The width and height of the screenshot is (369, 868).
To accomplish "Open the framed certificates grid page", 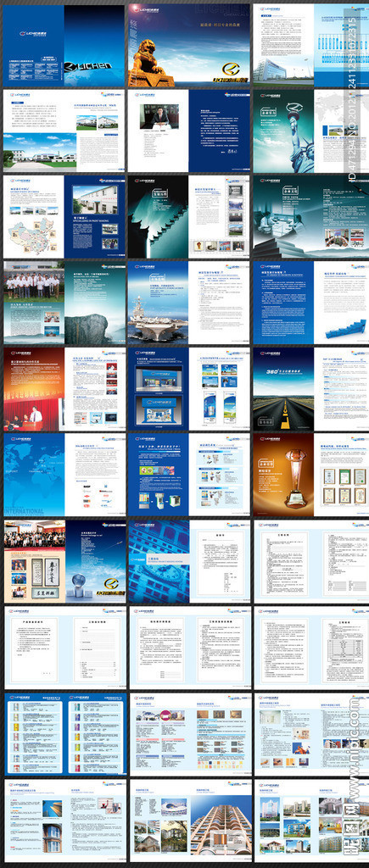I will point(344,475).
